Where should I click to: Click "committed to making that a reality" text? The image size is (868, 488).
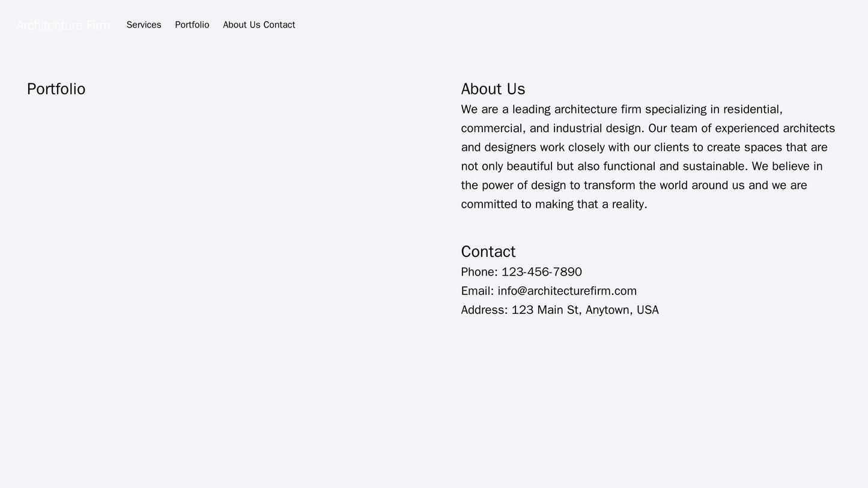[x=553, y=204]
